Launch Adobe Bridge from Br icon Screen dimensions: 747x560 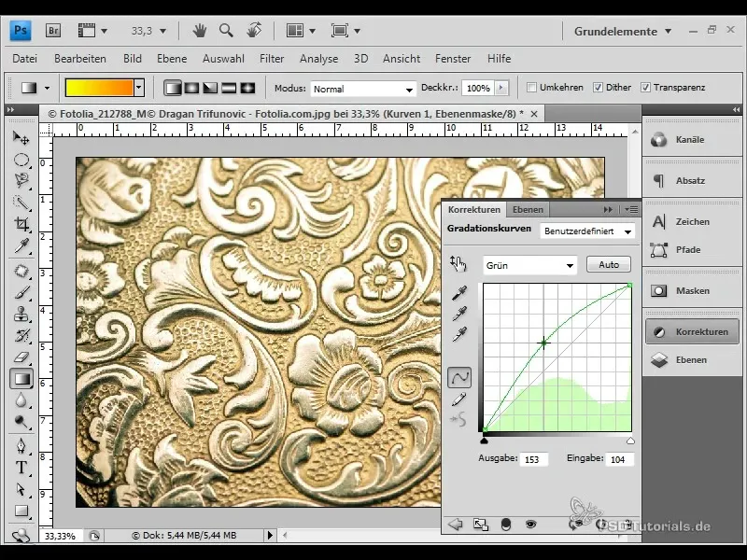click(53, 31)
